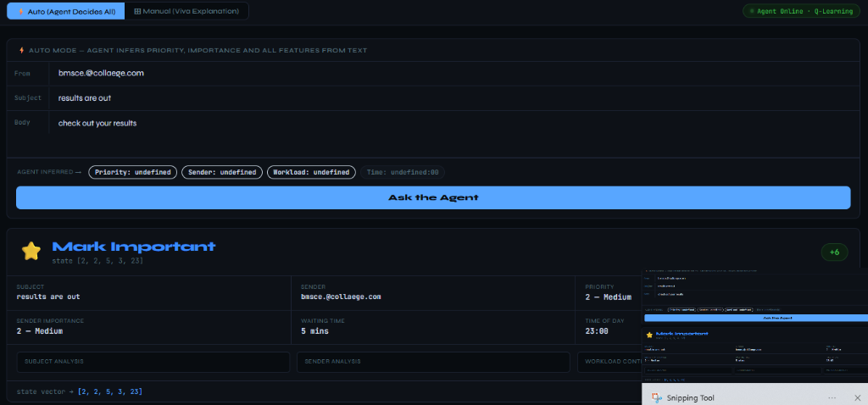This screenshot has height=405, width=868.
Task: Click the Time: undefined:00 chip
Action: 403,172
